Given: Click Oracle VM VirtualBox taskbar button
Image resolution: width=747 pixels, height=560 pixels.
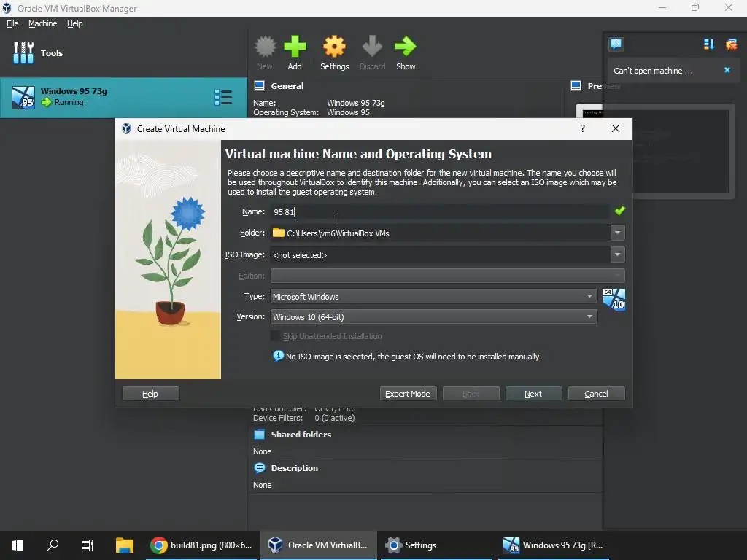Looking at the screenshot, I should [318, 545].
